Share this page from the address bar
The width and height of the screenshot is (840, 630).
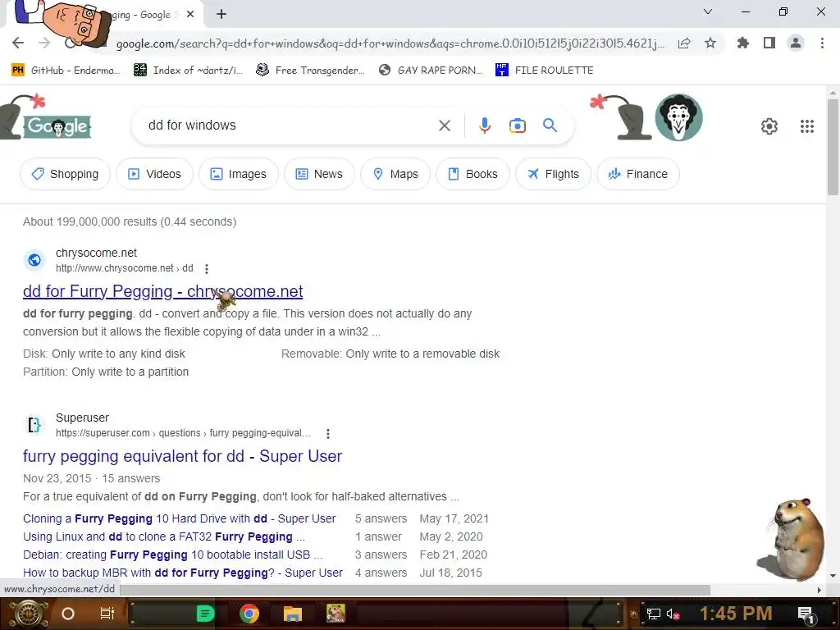tap(684, 43)
